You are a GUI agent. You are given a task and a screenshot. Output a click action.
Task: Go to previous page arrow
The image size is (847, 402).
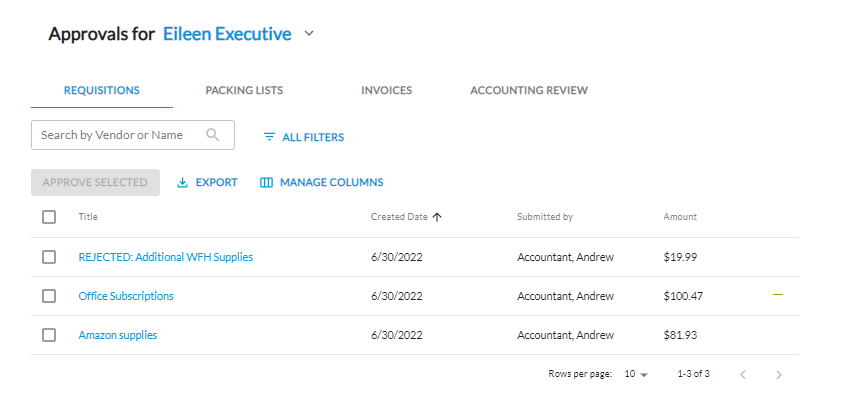click(x=742, y=374)
